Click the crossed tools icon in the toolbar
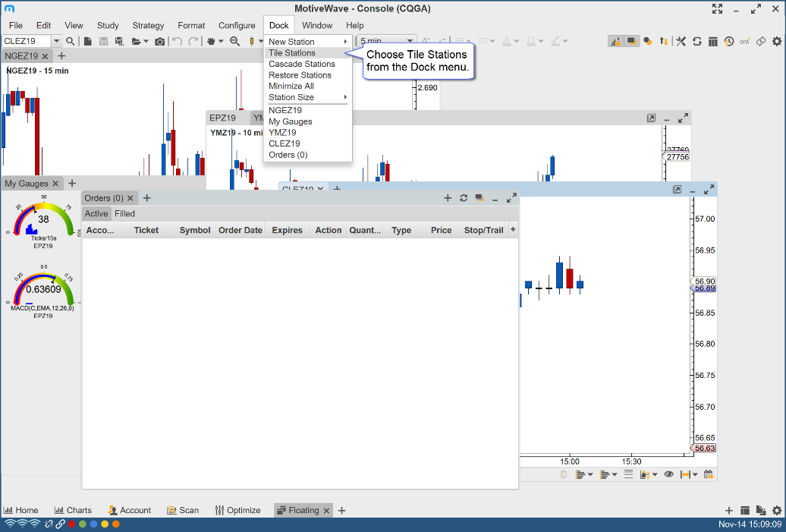Viewport: 786px width, 532px height. 681,41
